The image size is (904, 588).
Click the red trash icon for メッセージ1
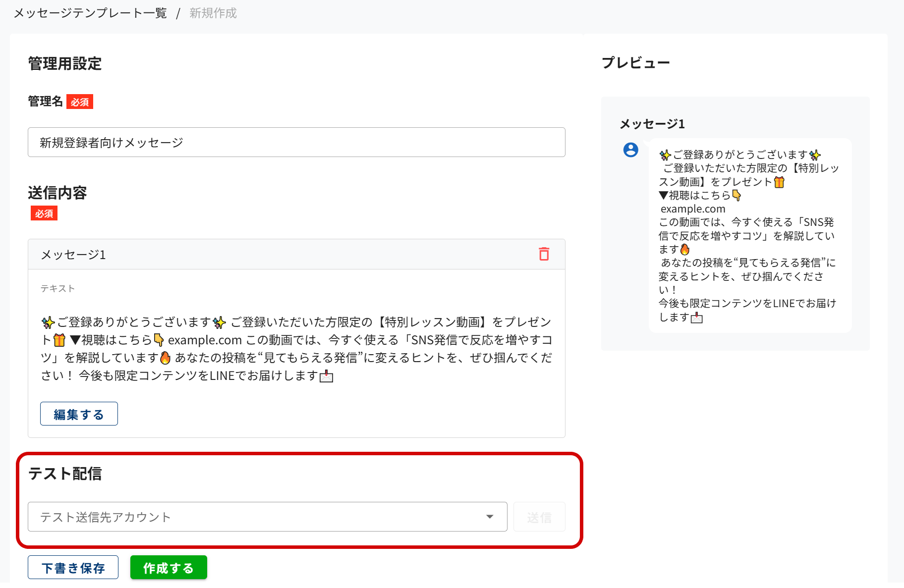click(544, 254)
